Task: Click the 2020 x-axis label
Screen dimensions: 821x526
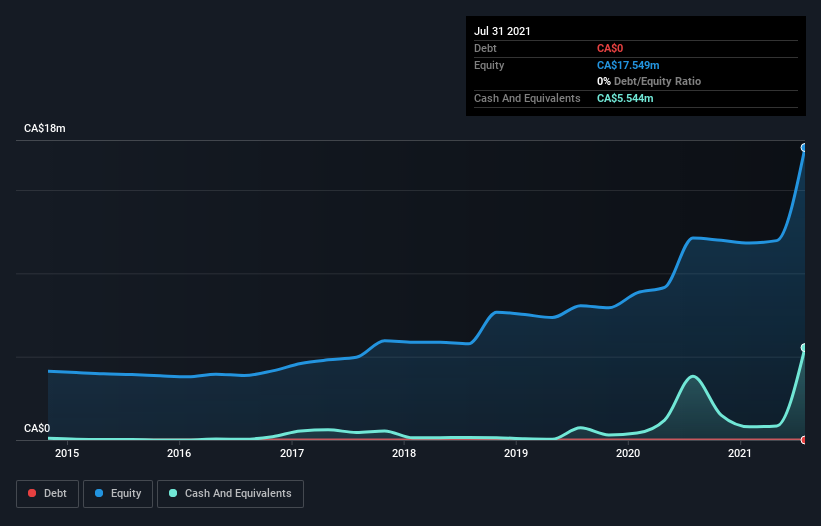Action: [x=628, y=453]
